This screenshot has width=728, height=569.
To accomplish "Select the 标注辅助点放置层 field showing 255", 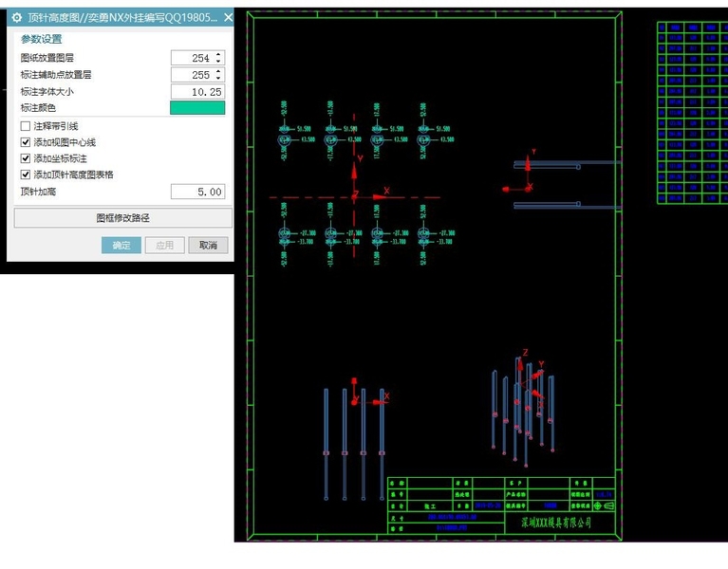I will click(x=192, y=74).
